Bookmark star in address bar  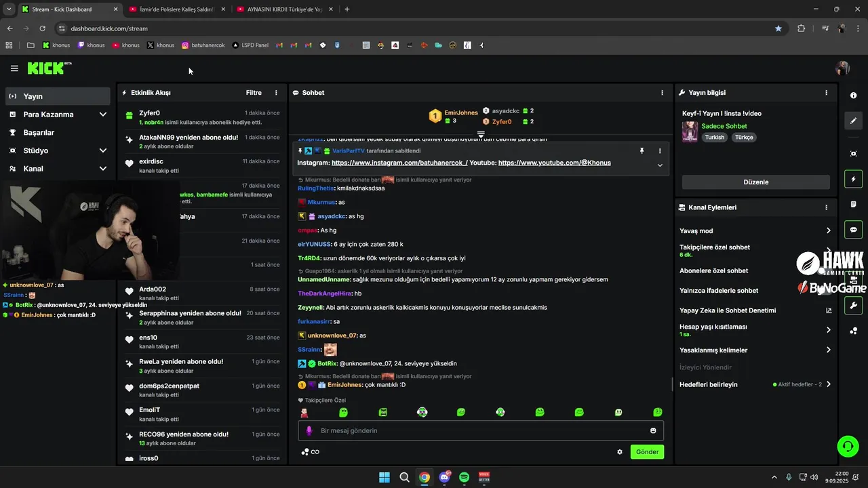[x=778, y=28]
